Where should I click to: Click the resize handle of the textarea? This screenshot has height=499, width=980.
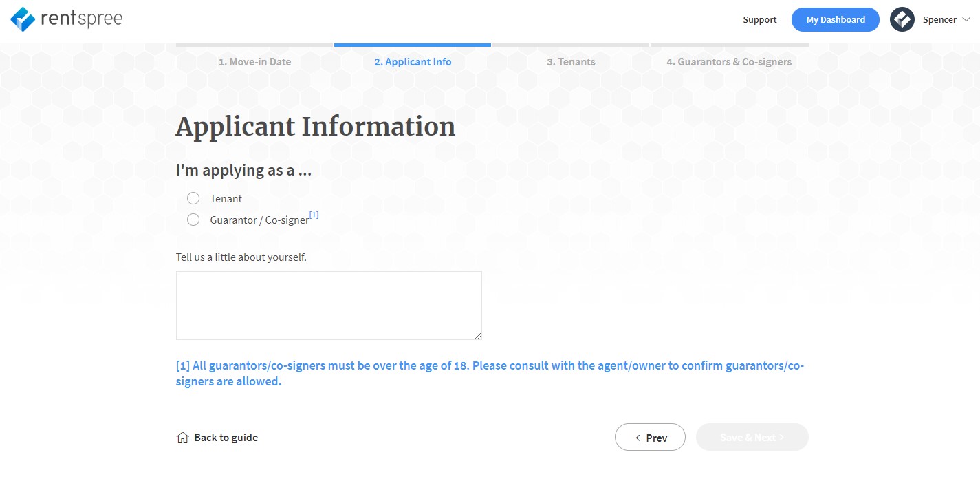[x=477, y=335]
